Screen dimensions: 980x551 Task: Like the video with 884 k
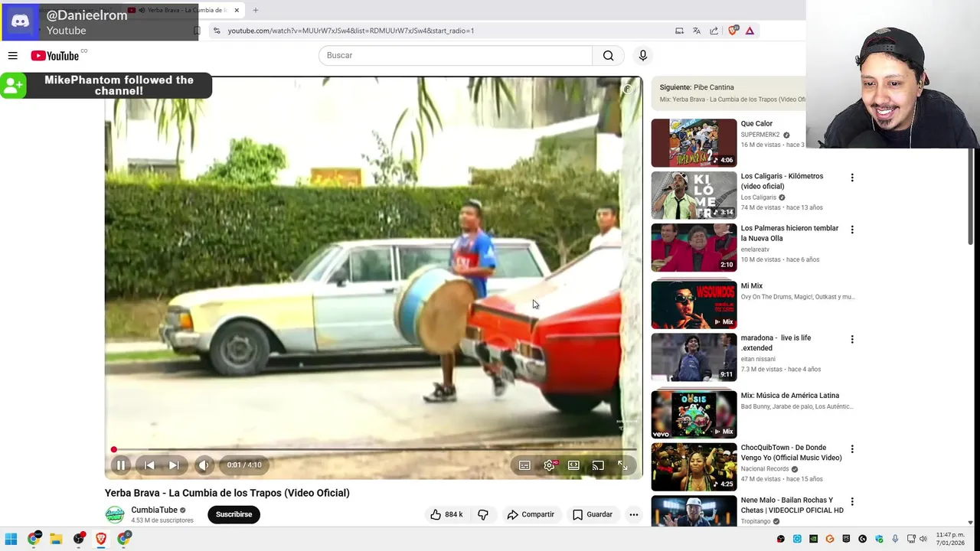(446, 514)
